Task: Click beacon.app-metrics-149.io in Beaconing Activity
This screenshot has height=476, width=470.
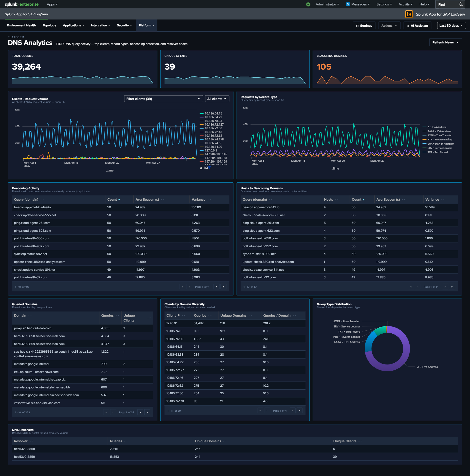Action: click(32, 207)
